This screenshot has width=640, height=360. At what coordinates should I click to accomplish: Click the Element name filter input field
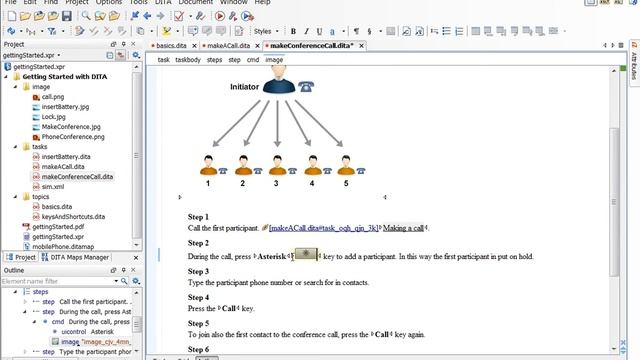click(x=57, y=281)
